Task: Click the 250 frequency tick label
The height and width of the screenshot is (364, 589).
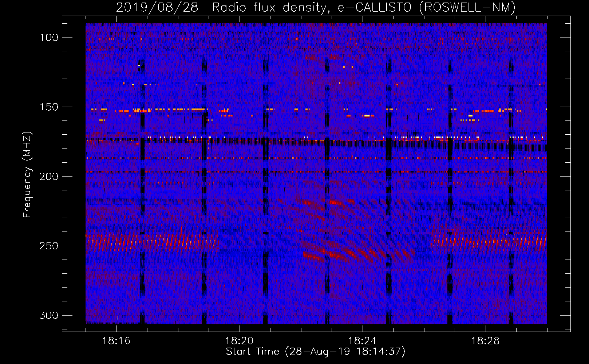Action: tap(49, 246)
